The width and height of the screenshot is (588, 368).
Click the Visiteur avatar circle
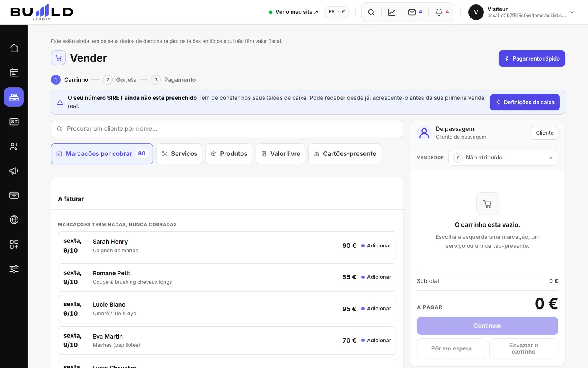(476, 12)
